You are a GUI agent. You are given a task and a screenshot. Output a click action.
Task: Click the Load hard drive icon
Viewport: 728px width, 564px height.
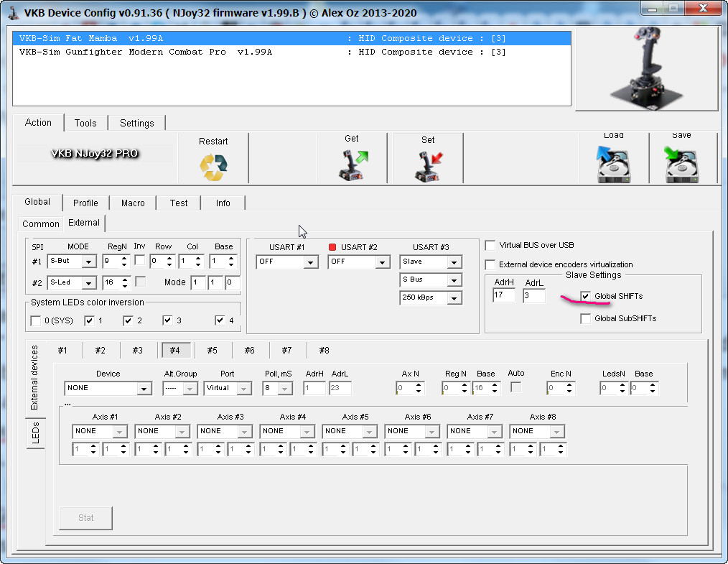[613, 165]
